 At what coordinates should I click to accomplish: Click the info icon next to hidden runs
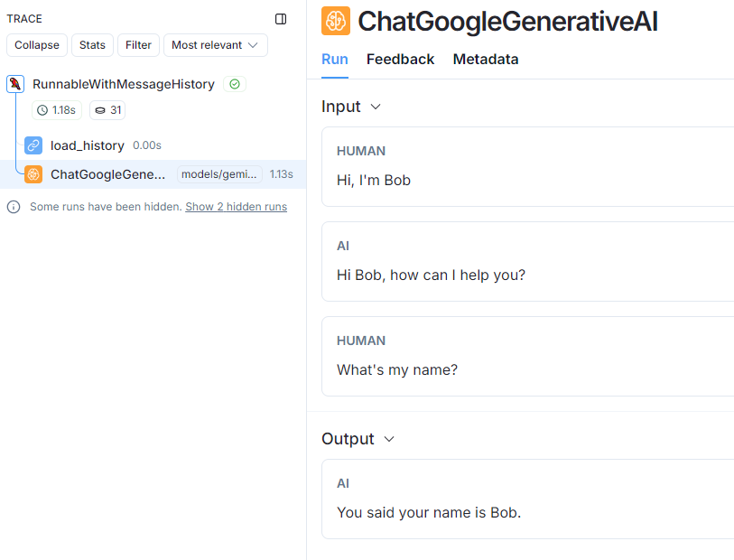14,207
